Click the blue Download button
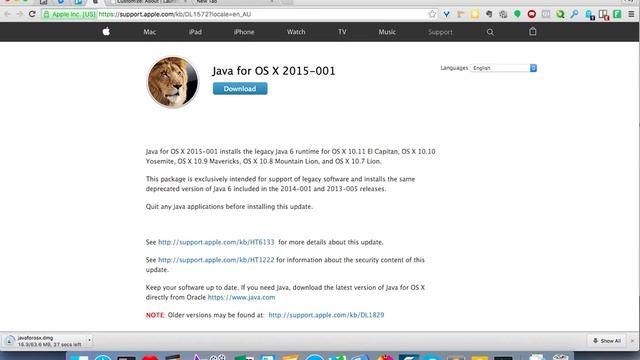 click(x=240, y=89)
